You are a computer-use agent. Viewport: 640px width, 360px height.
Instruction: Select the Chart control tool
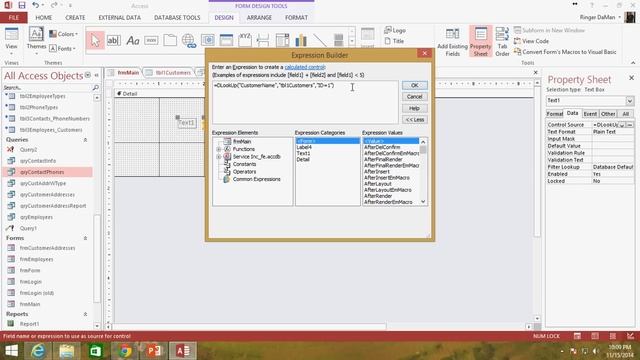click(x=301, y=40)
